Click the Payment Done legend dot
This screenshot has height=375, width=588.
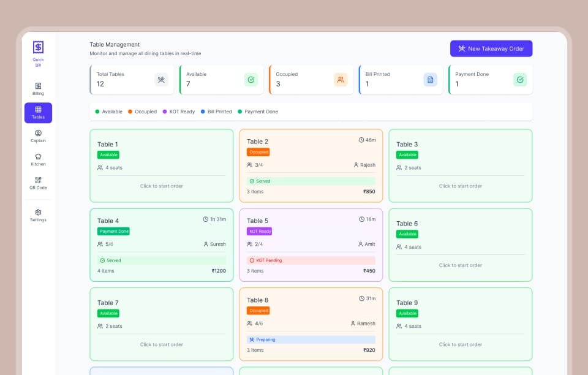point(239,112)
